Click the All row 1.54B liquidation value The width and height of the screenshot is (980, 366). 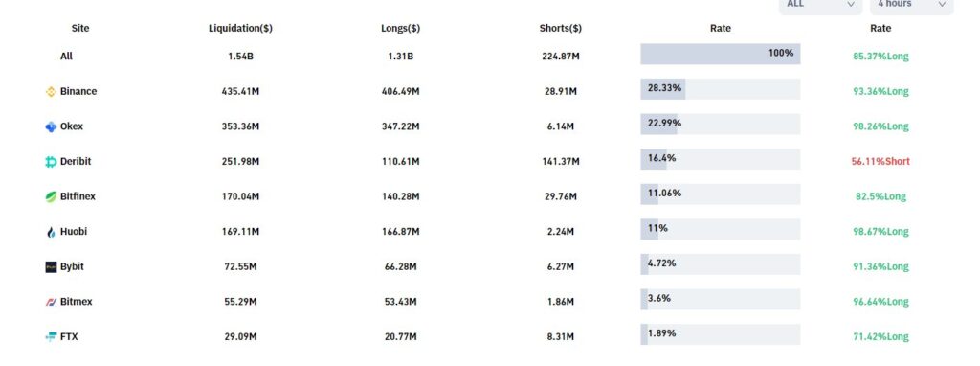pos(240,57)
